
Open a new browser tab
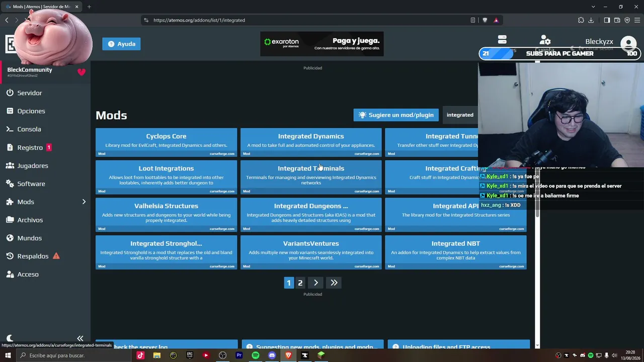click(x=89, y=7)
